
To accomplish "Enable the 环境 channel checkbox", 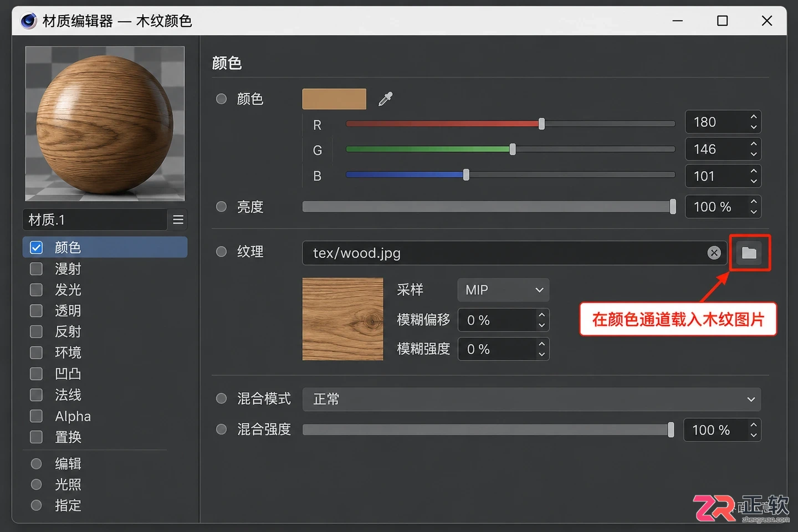I will coord(36,352).
